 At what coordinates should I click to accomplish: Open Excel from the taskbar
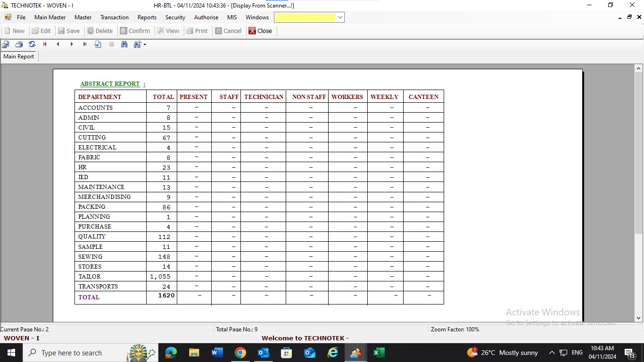[379, 353]
